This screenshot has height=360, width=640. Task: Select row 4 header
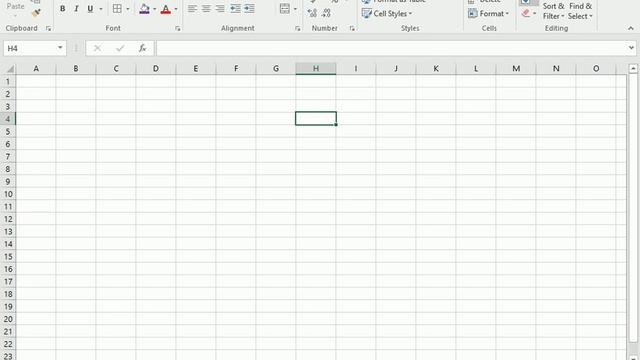[x=8, y=119]
